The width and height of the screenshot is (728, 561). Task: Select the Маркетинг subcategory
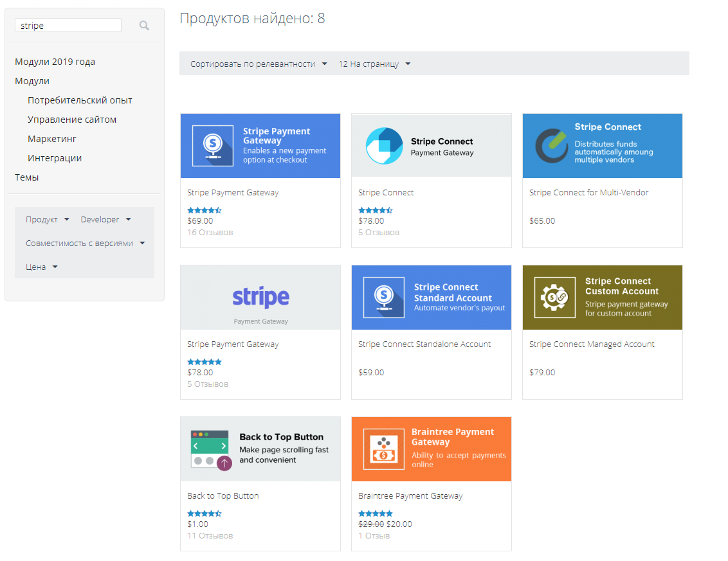pyautogui.click(x=52, y=139)
